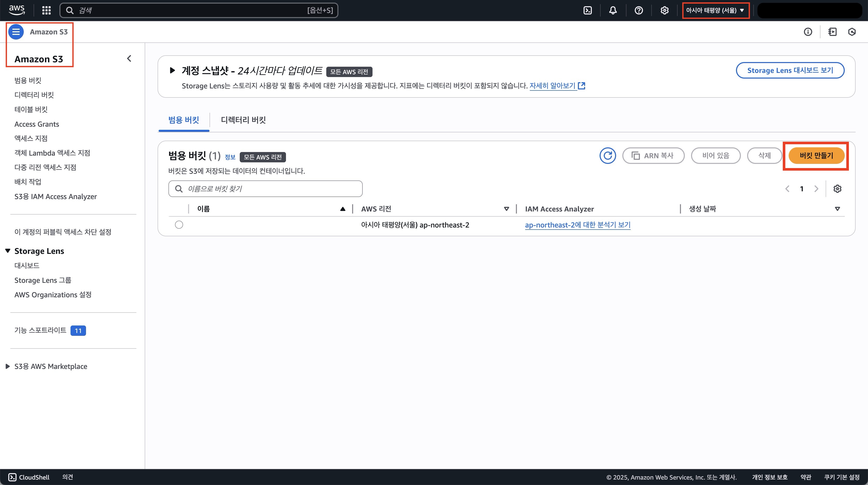Open CloudShell in the footer bar
Viewport: 868px width, 485px height.
(x=29, y=477)
